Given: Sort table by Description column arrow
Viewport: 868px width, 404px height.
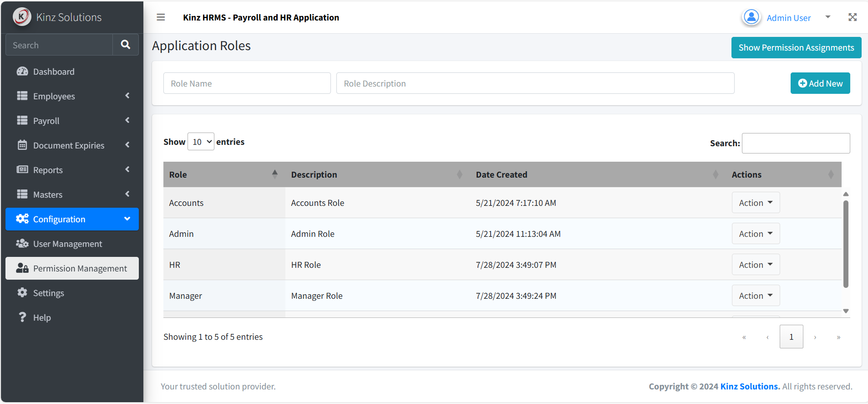Looking at the screenshot, I should (x=460, y=174).
